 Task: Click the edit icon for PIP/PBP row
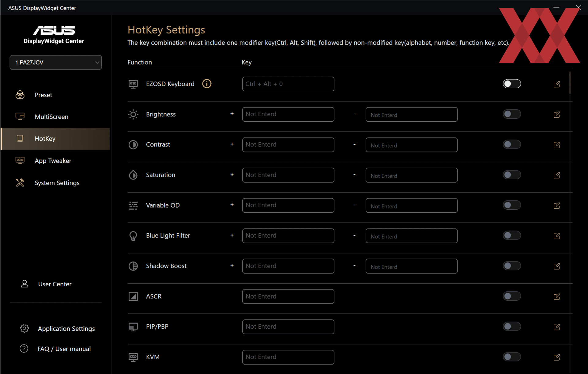556,327
